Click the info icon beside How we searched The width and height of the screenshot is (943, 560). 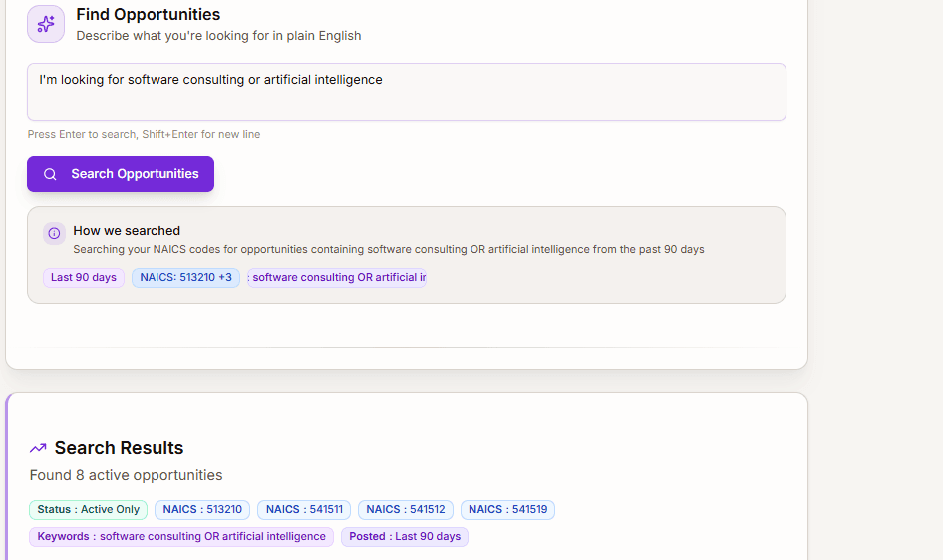click(55, 233)
